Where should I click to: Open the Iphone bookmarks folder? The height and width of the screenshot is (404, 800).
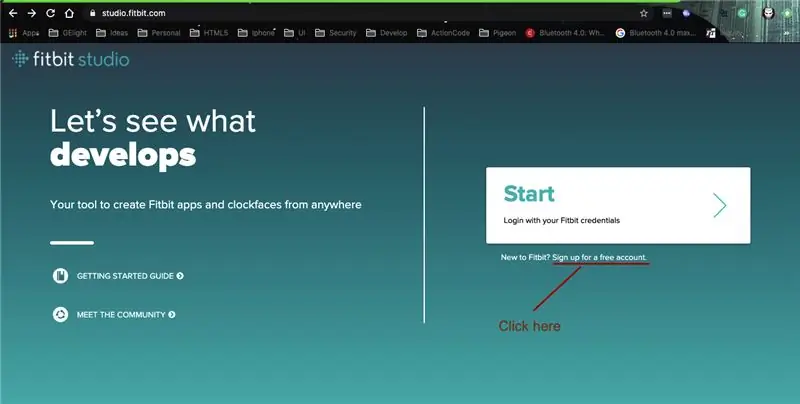(257, 33)
